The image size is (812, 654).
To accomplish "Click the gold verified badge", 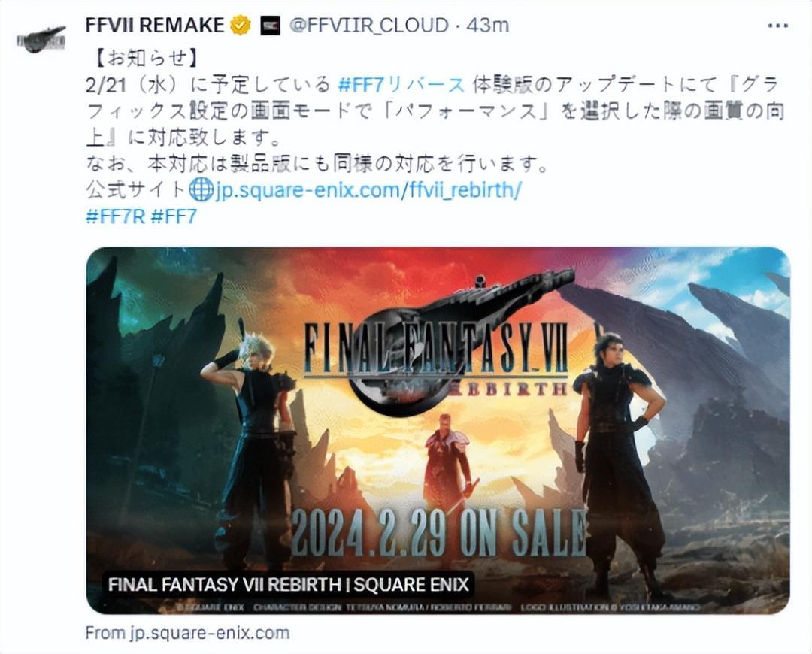I will pos(241,26).
